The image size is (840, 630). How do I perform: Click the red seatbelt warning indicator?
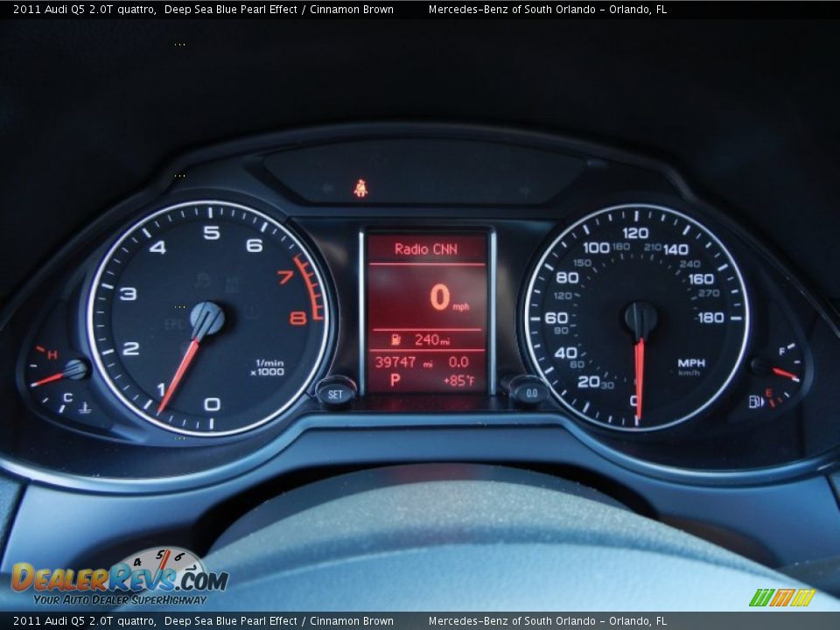point(360,188)
